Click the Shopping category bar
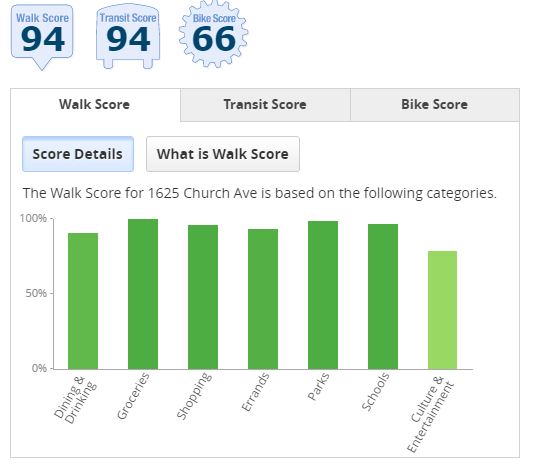This screenshot has width=533, height=464. coord(203,297)
